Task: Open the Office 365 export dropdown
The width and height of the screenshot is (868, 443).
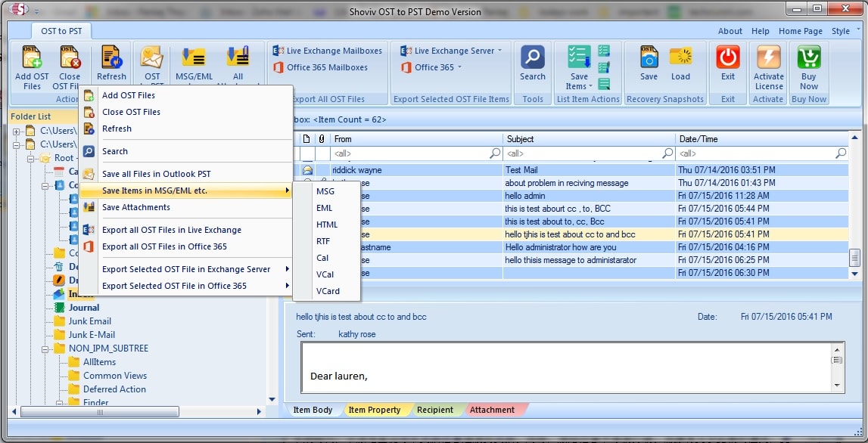Action: [459, 67]
